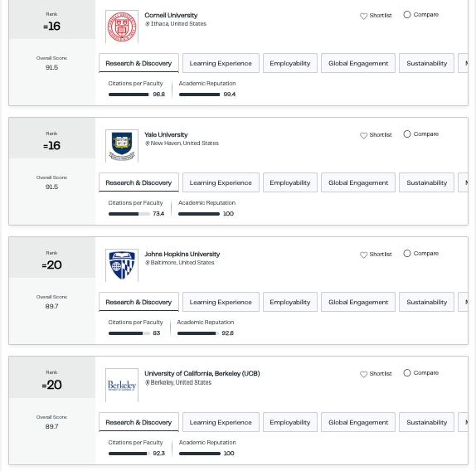Click the Johns Hopkins University shield logo
Viewport: 476px width, 471px height.
122,265
